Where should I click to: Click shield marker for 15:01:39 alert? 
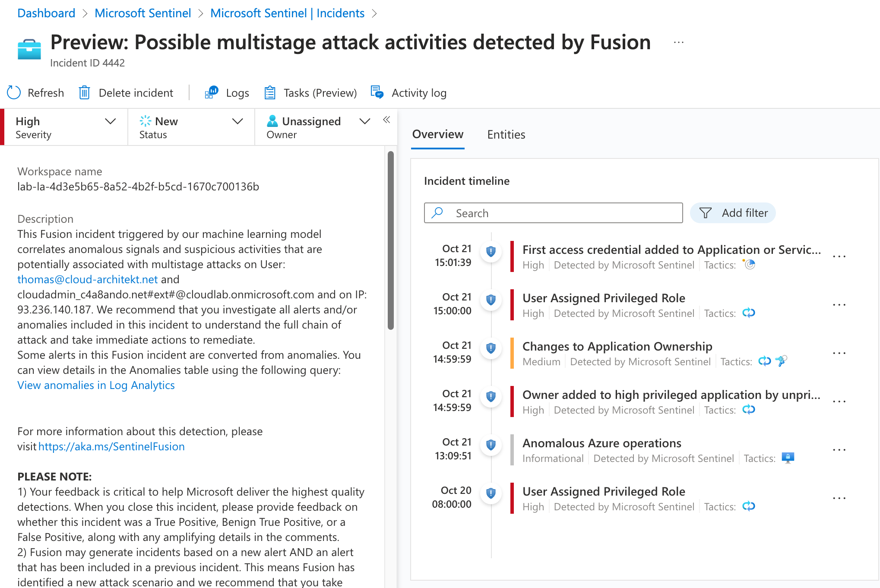tap(491, 251)
